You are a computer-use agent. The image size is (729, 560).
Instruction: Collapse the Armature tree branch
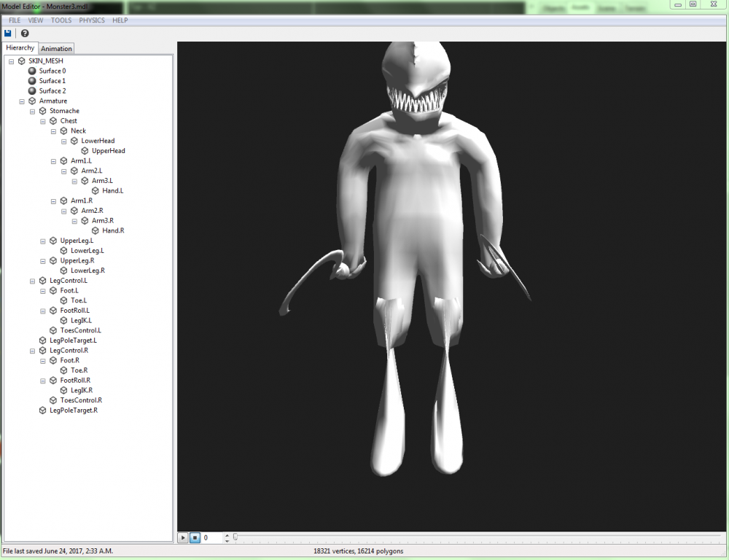click(x=21, y=101)
